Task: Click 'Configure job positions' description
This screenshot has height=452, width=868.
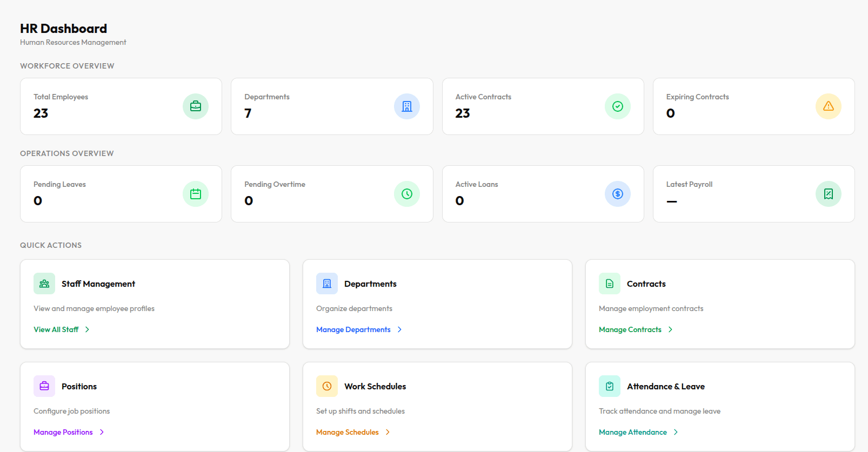Action: [71, 411]
